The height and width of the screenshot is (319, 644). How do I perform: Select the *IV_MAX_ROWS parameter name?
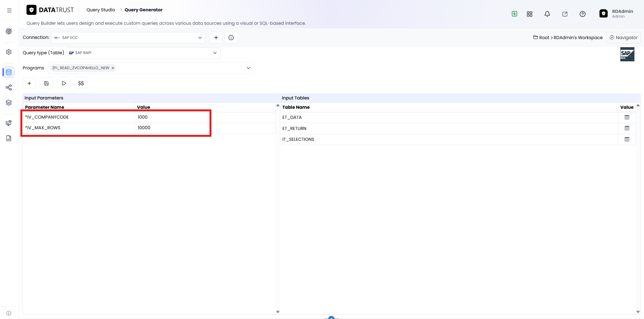click(x=43, y=128)
